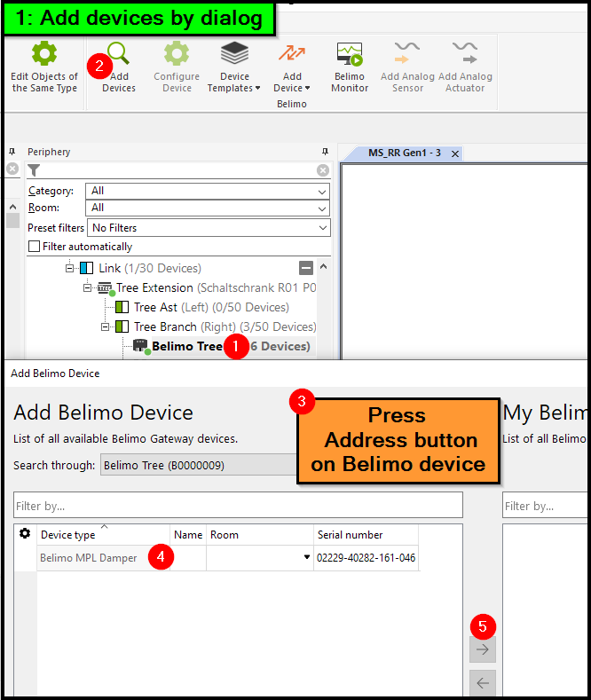Click the left Filter by... field
Viewport: 591px width, 700px height.
(238, 506)
